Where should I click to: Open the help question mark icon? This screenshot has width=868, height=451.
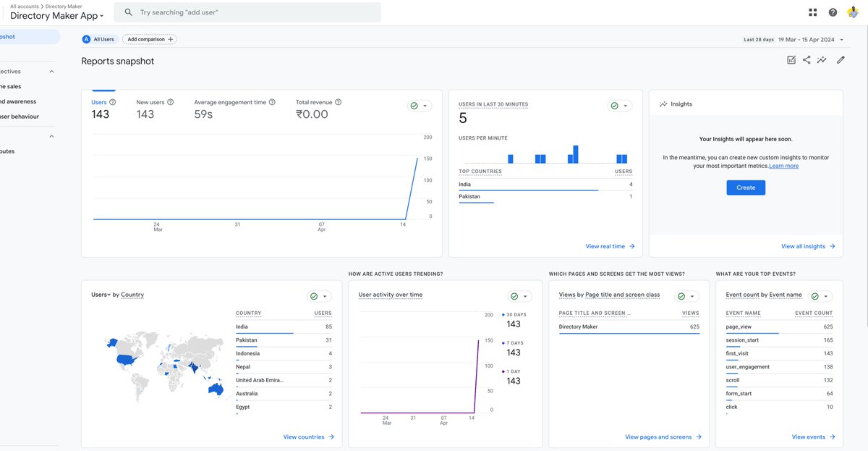833,12
